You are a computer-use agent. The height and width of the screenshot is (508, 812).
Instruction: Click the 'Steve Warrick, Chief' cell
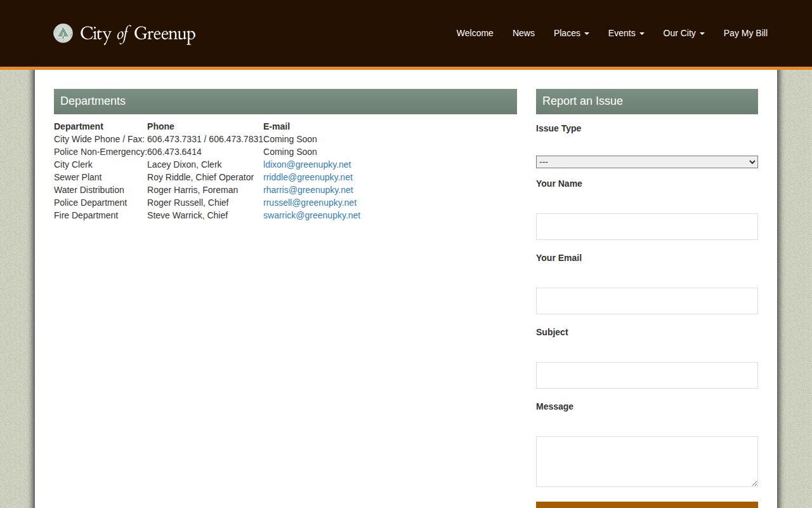(187, 215)
